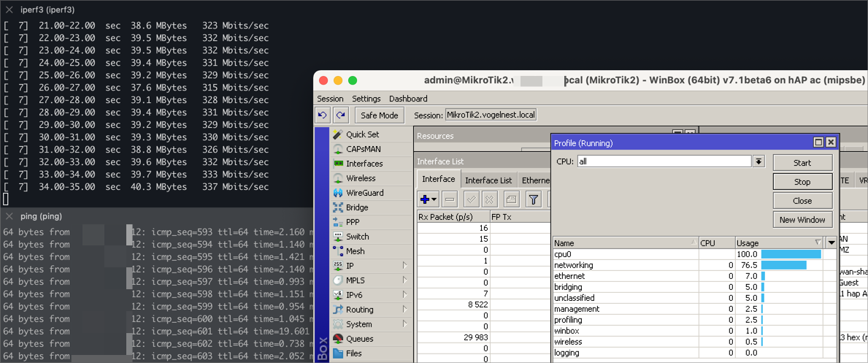Click the ping (ping) pane title
The image size is (868, 363).
41,216
